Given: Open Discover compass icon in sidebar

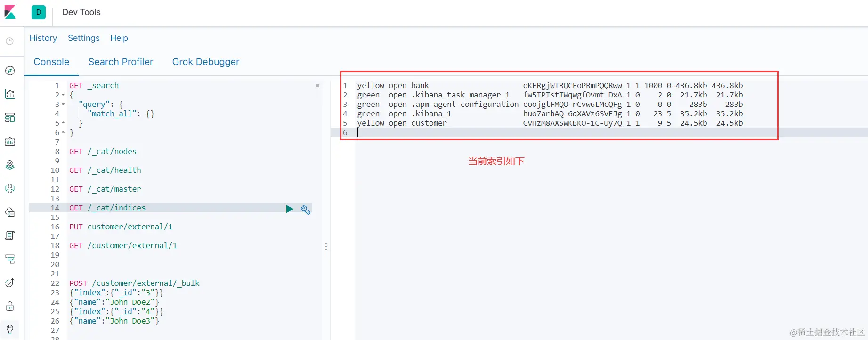Looking at the screenshot, I should tap(10, 71).
